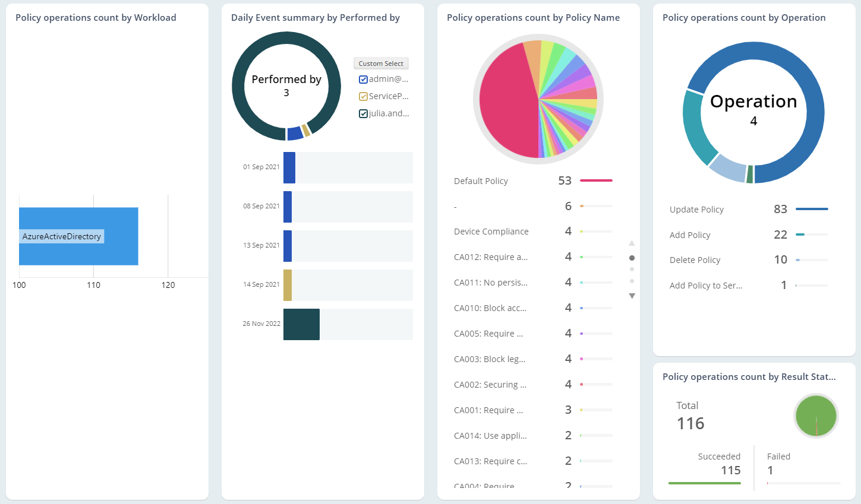Image resolution: width=861 pixels, height=504 pixels.
Task: Uncheck the ServiceP checkbox
Action: coord(363,96)
